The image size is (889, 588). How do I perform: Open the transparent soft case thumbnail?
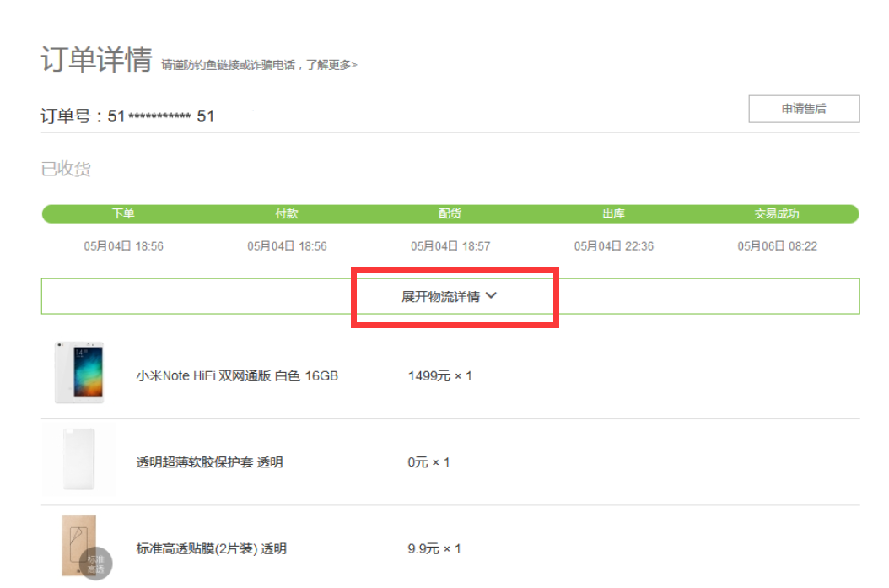click(78, 461)
